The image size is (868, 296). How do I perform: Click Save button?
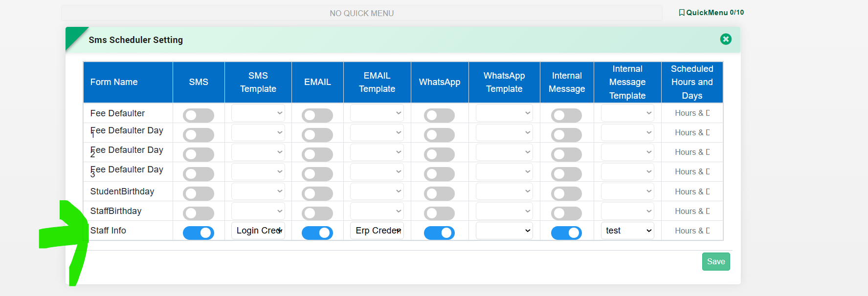click(x=716, y=261)
